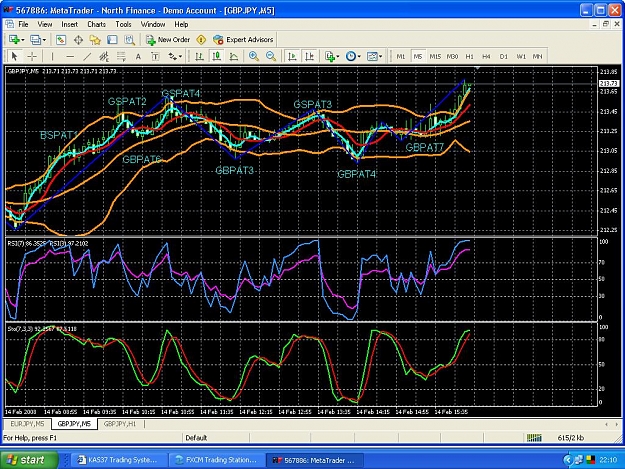
Task: Click the 567886: MetaTrader taskbar item
Action: [314, 460]
